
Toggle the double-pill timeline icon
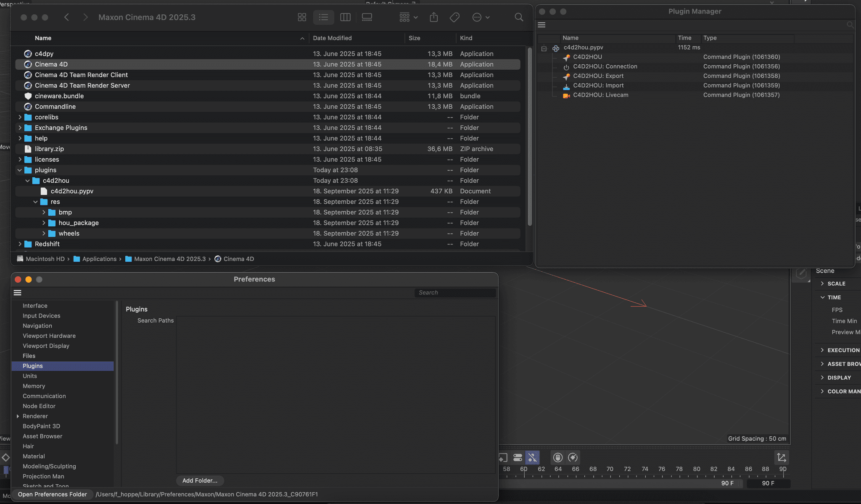pyautogui.click(x=518, y=457)
